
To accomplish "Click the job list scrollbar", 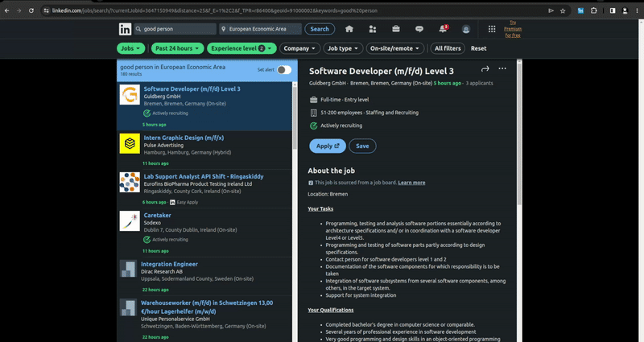I will point(295,119).
